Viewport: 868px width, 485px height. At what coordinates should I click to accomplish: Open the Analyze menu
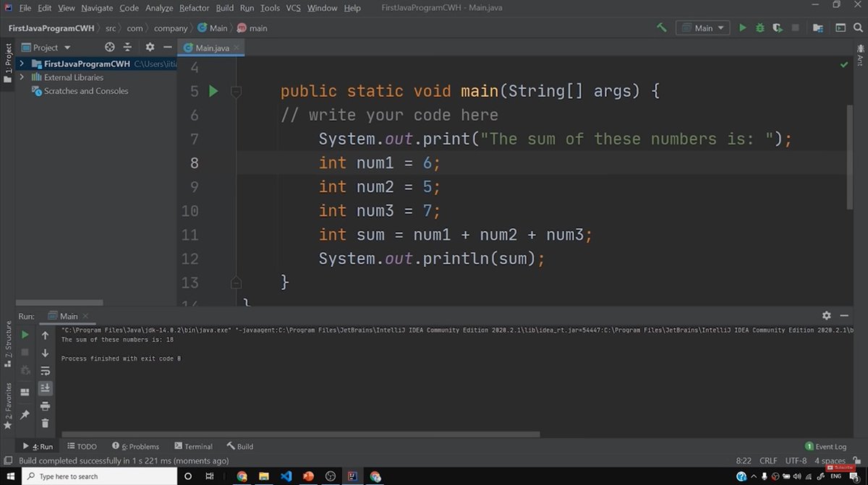[159, 8]
